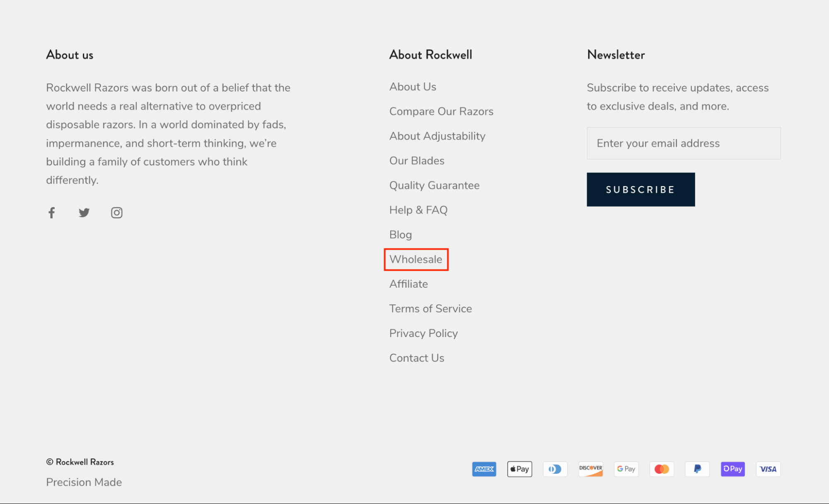Image resolution: width=829 pixels, height=504 pixels.
Task: Click the Discover card icon
Action: coord(591,469)
